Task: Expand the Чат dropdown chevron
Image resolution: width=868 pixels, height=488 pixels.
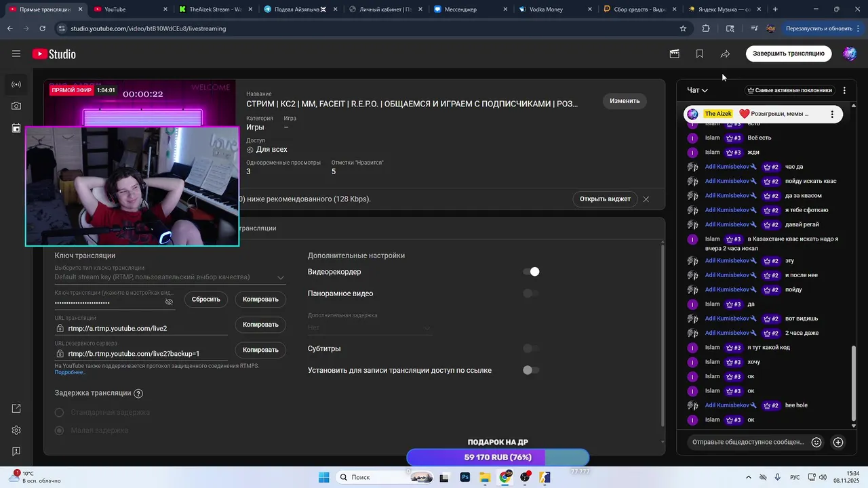Action: pos(705,90)
